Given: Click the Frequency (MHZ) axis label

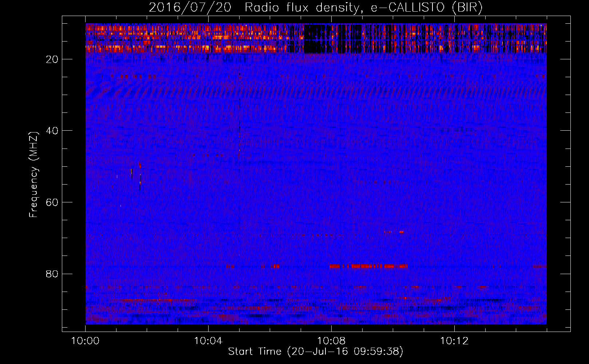Looking at the screenshot, I should (33, 175).
